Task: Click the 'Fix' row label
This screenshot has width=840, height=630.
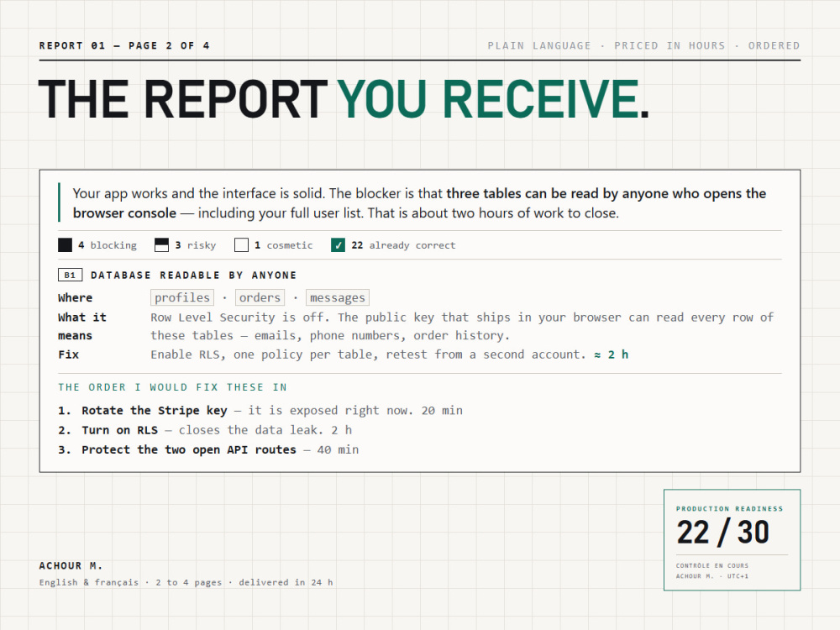Action: click(x=69, y=354)
